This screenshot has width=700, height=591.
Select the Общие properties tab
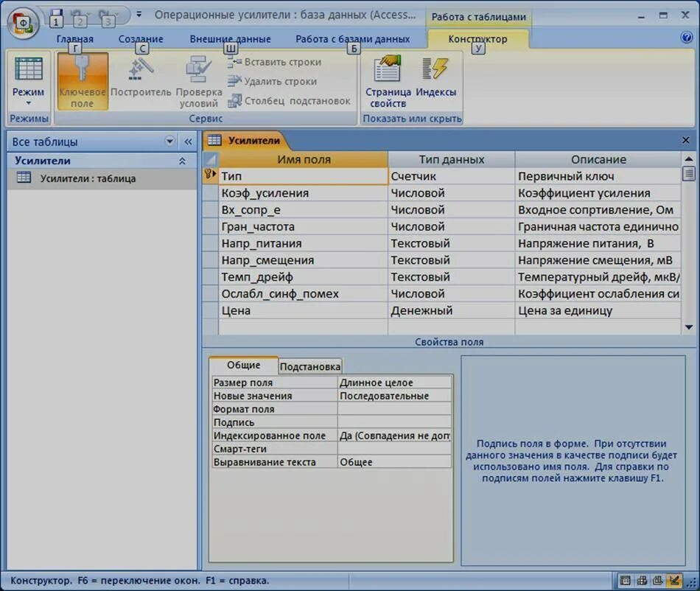243,365
